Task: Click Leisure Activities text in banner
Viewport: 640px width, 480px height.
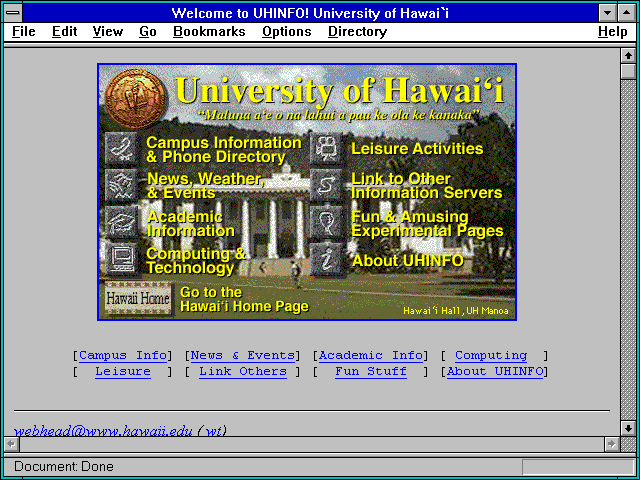Action: (417, 149)
